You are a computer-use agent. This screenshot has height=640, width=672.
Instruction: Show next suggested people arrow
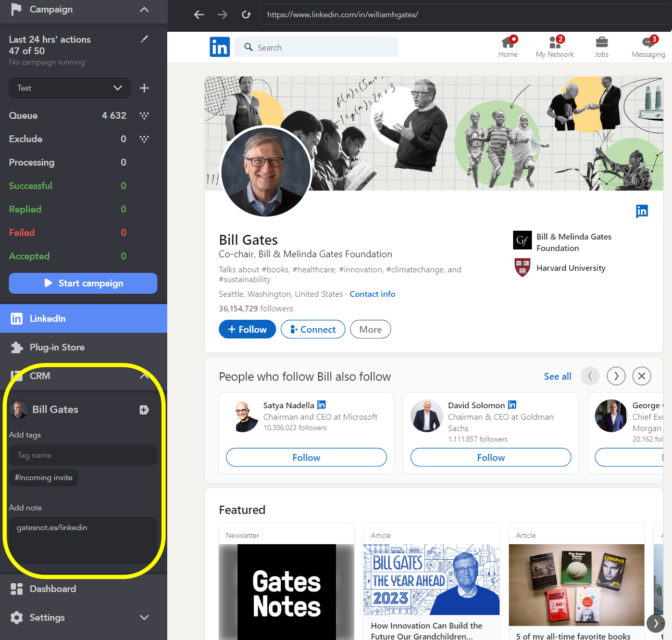616,376
